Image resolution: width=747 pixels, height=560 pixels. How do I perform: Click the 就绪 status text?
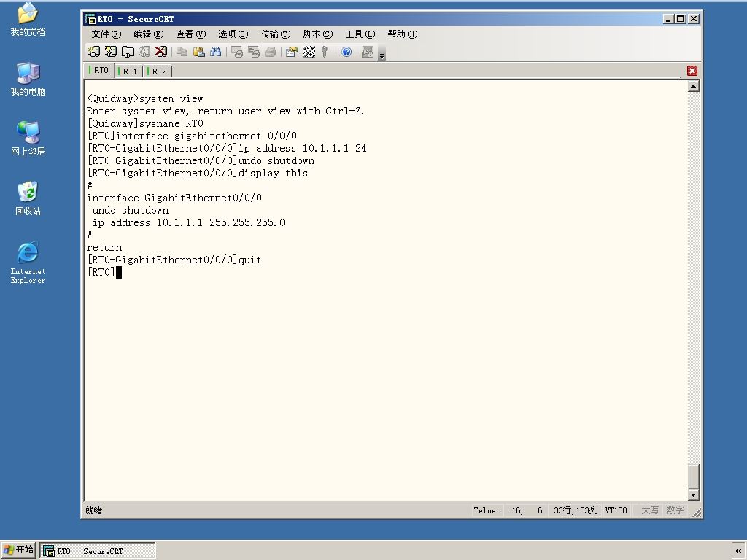click(x=94, y=510)
